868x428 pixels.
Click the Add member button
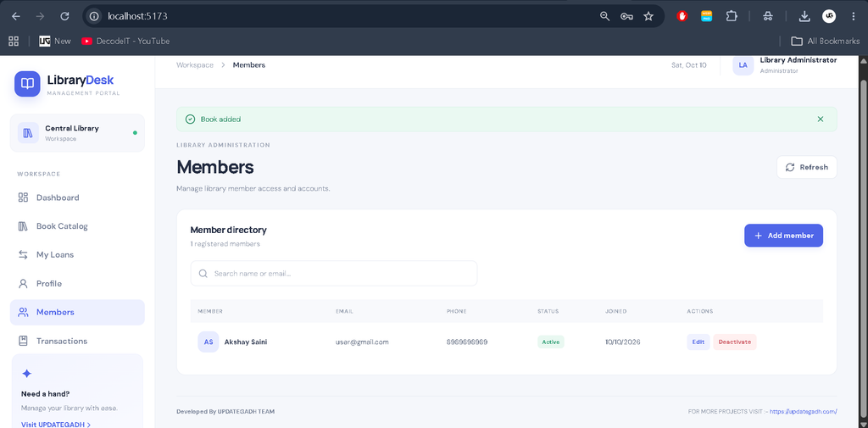click(x=783, y=236)
